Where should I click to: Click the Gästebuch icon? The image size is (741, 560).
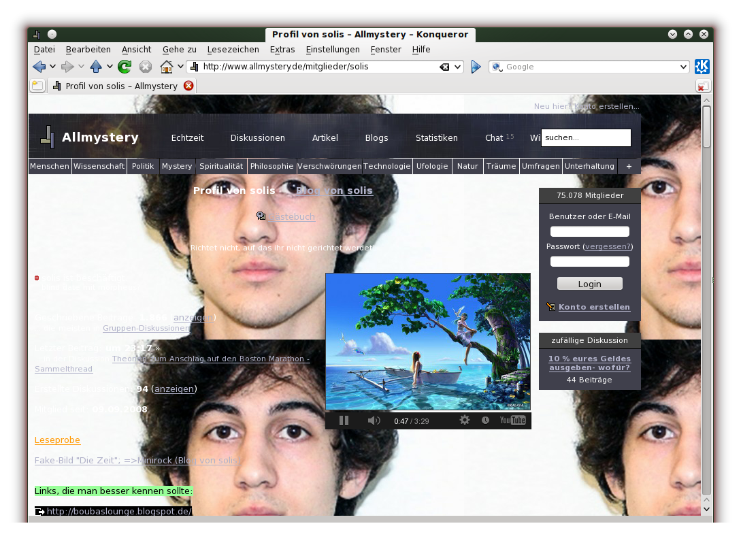point(261,216)
